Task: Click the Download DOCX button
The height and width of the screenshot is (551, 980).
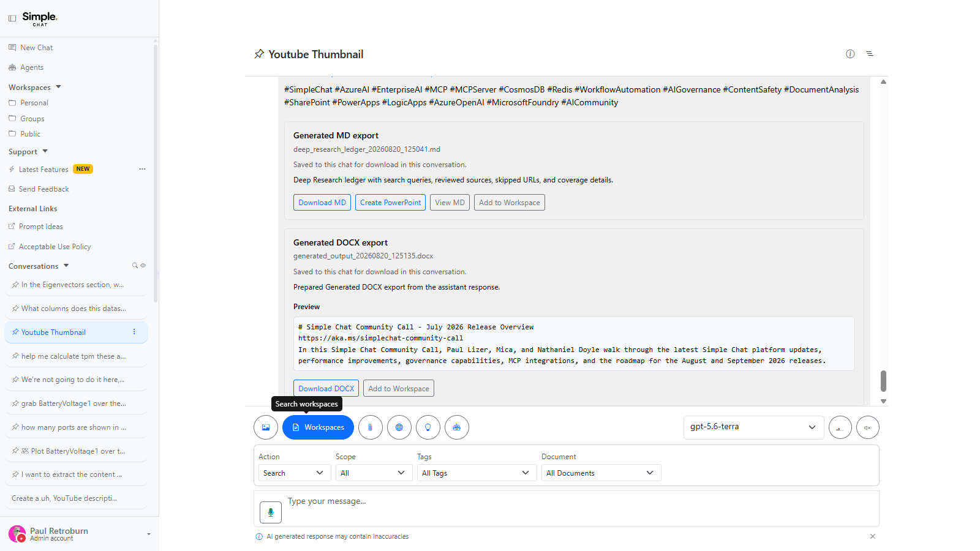Action: tap(326, 389)
